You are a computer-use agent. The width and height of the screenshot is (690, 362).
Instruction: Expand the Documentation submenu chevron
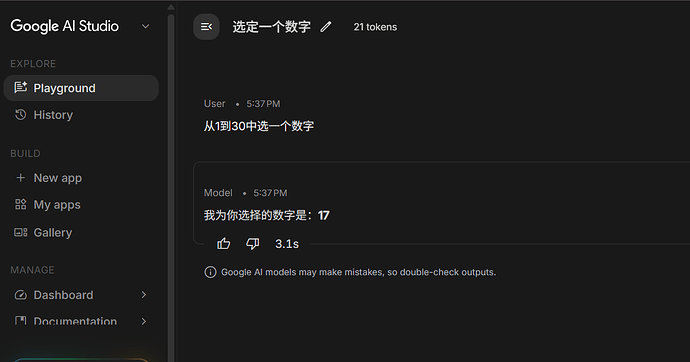coord(143,322)
